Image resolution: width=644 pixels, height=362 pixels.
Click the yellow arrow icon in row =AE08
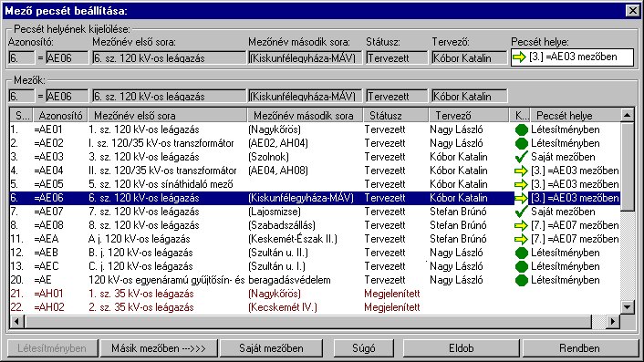click(x=521, y=225)
